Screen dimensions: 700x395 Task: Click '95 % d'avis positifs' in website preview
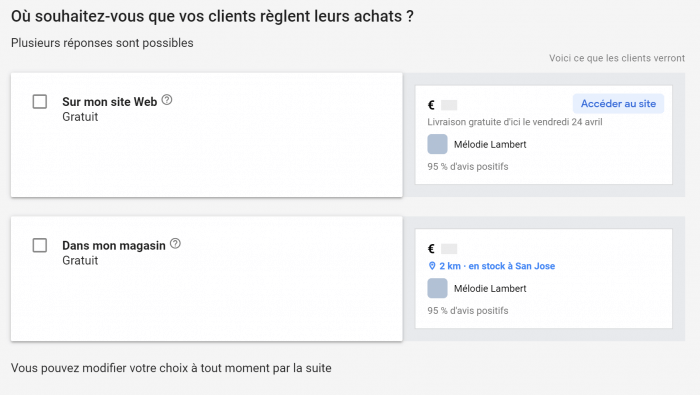pos(468,166)
